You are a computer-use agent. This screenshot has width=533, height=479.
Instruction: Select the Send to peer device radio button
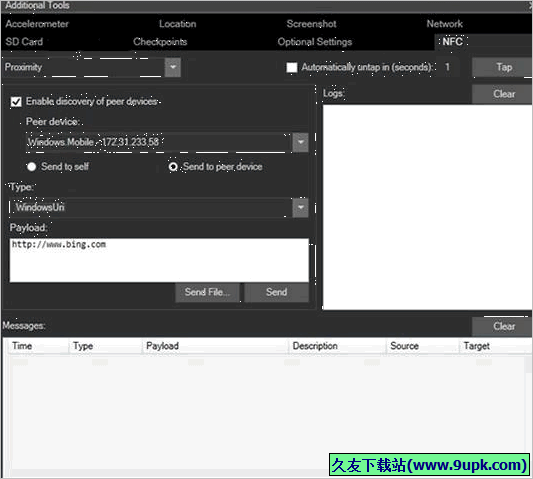coord(173,167)
